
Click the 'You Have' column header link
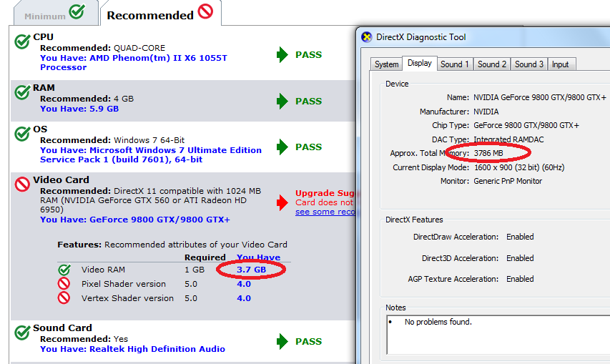(x=258, y=257)
